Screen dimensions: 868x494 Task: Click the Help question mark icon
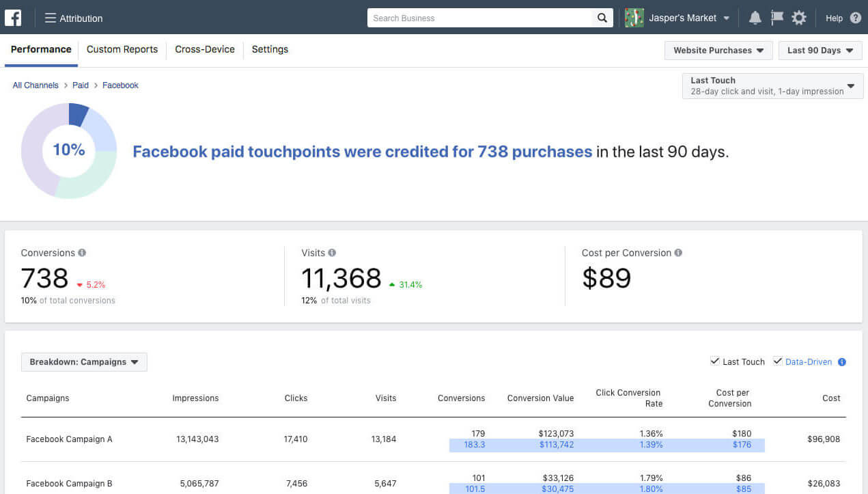pyautogui.click(x=855, y=18)
